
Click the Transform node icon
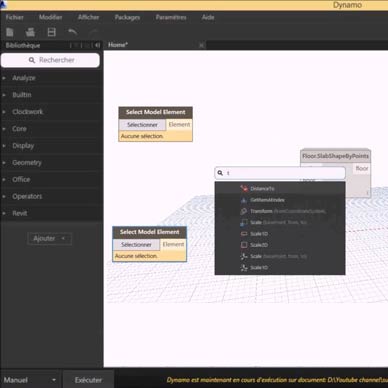click(x=244, y=211)
